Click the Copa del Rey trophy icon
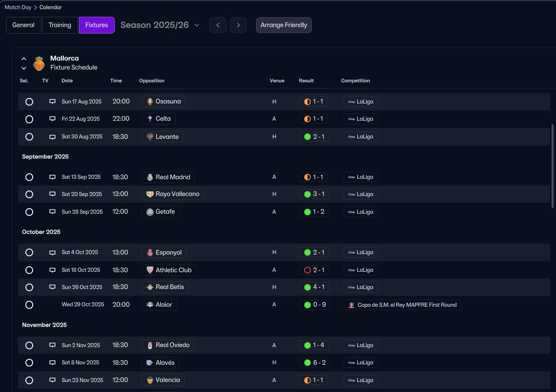 351,305
